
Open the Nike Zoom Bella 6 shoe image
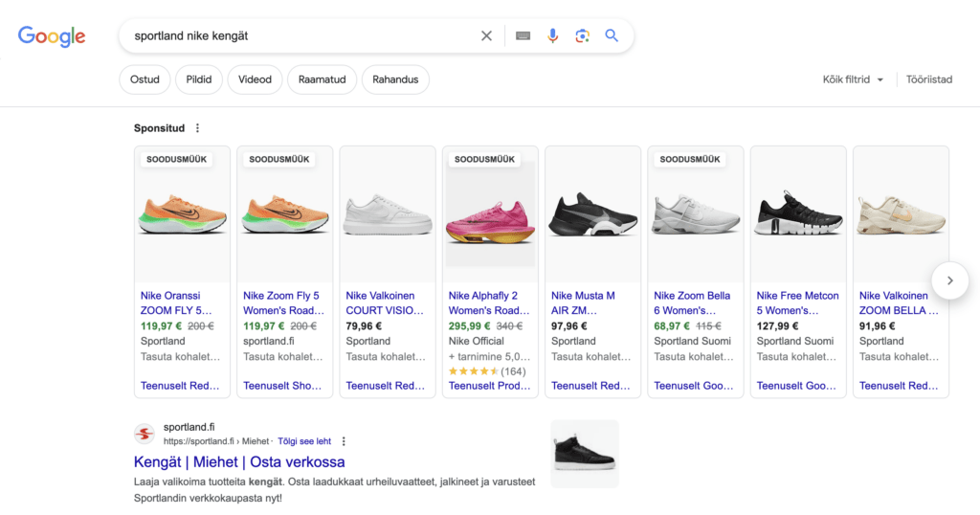696,214
